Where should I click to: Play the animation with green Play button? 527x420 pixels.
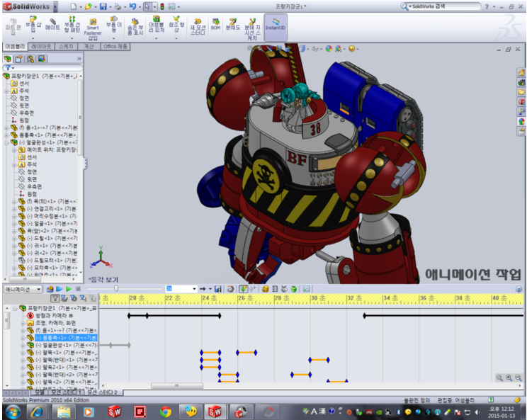69,289
